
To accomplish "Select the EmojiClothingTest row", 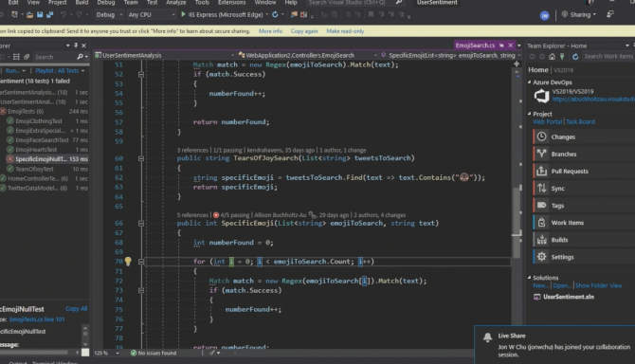I will pos(45,121).
